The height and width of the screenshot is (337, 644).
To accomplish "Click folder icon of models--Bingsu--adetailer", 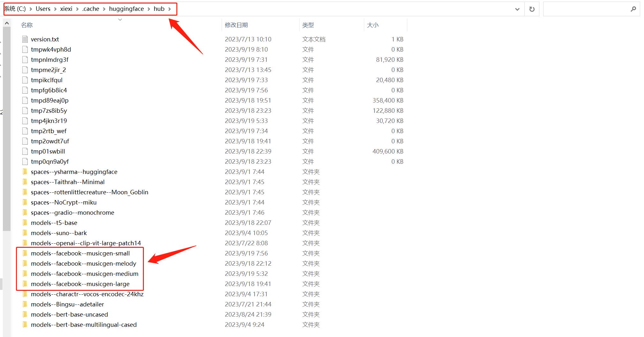I will 25,304.
